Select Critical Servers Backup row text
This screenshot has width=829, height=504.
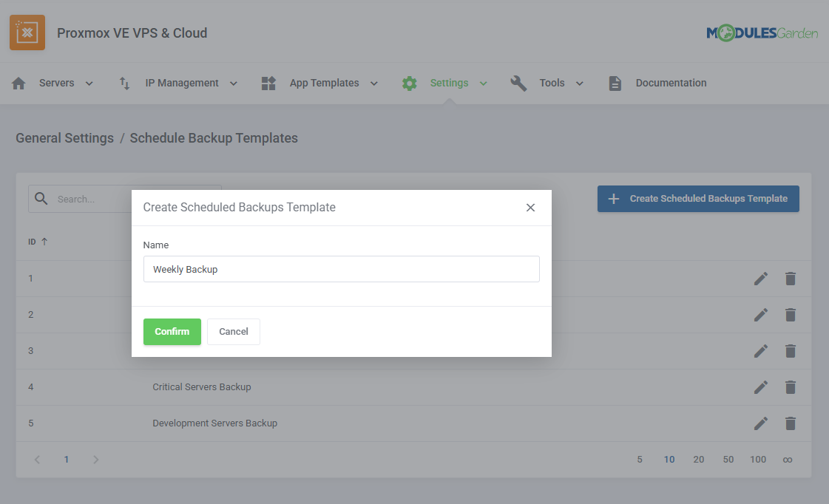click(x=201, y=387)
